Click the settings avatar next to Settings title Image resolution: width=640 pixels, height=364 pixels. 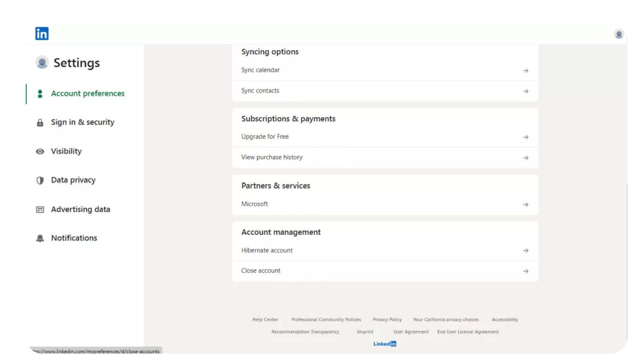click(42, 63)
